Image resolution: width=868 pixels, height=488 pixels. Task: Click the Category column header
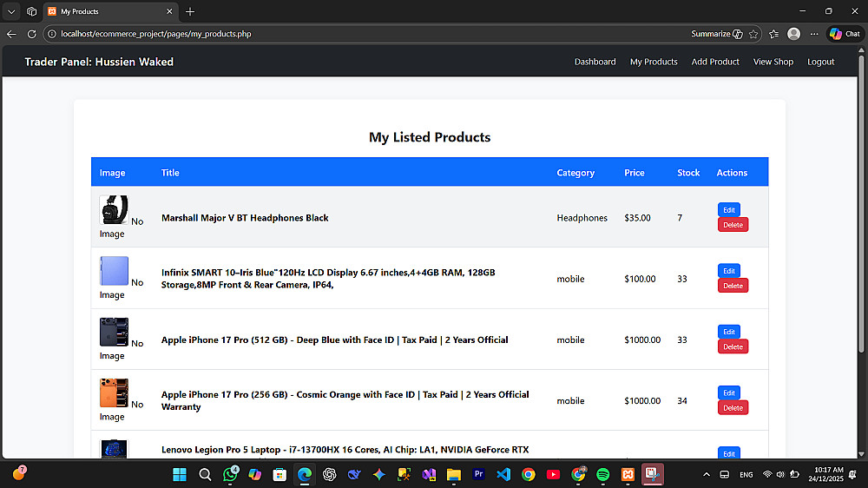pos(575,173)
